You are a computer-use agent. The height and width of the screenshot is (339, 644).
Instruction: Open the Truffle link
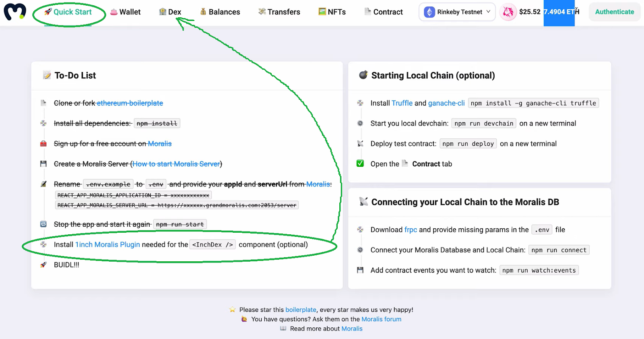point(402,103)
